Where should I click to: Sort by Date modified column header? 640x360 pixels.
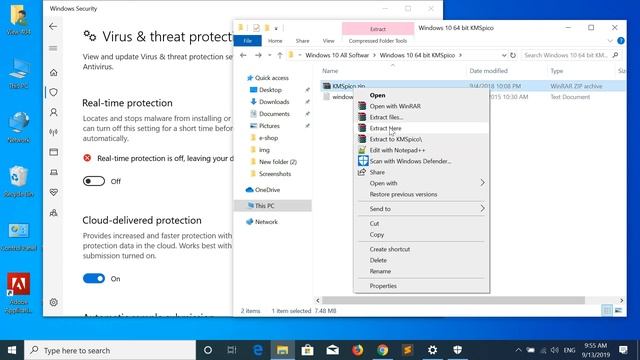coord(489,71)
